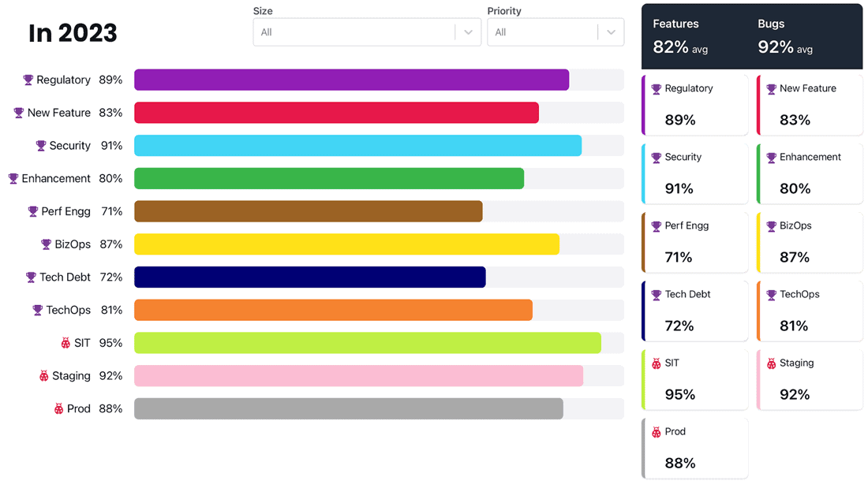868x488 pixels.
Task: Expand the Size dropdown chevron
Action: pos(468,32)
